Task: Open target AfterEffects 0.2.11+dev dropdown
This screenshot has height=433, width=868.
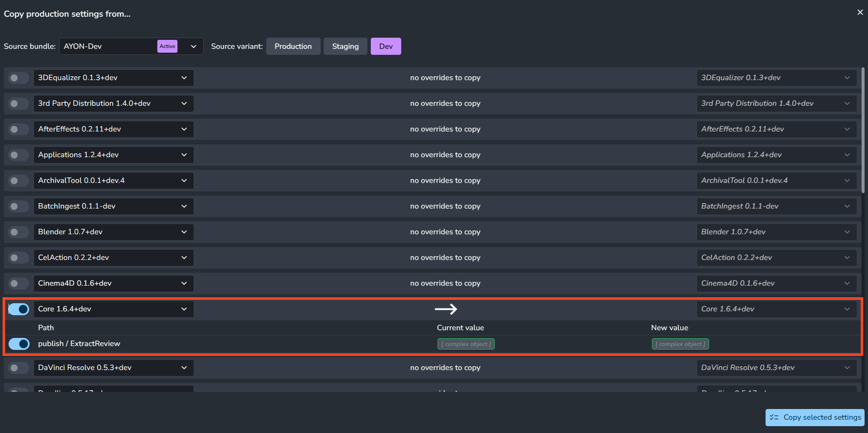Action: (x=777, y=129)
